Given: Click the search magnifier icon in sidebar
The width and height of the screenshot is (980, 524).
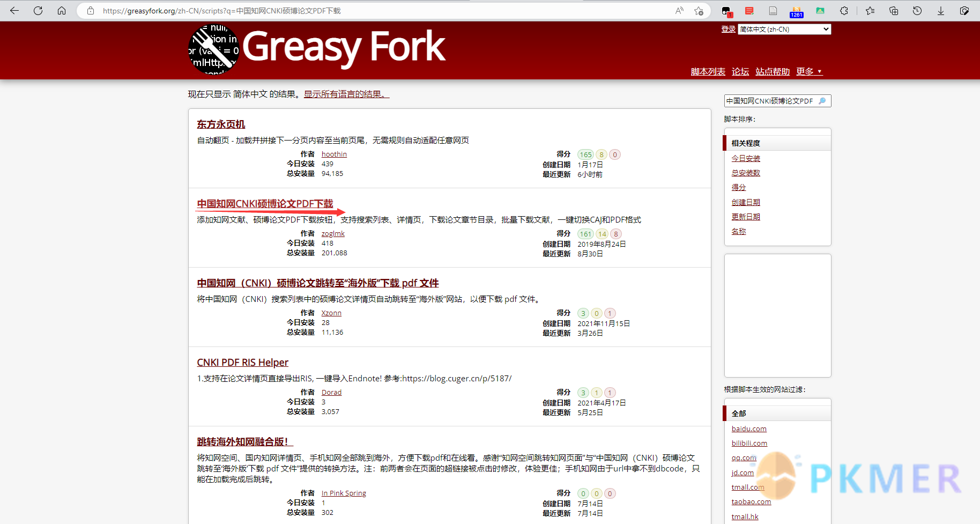Looking at the screenshot, I should click(x=822, y=101).
